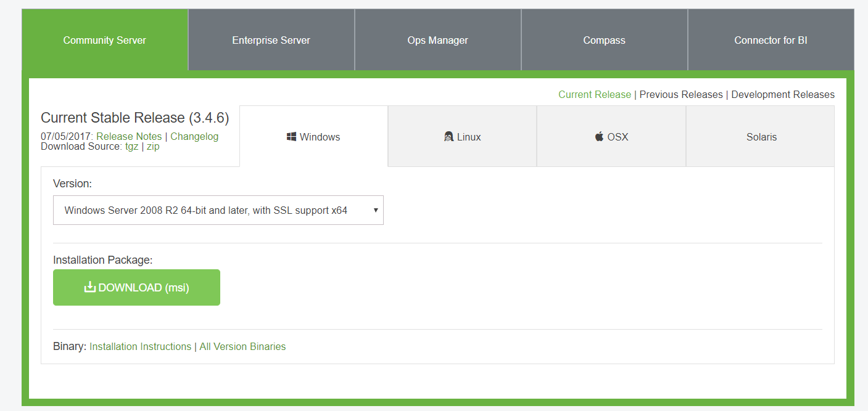This screenshot has width=868, height=411.
Task: Open the Current Release link
Action: 595,94
